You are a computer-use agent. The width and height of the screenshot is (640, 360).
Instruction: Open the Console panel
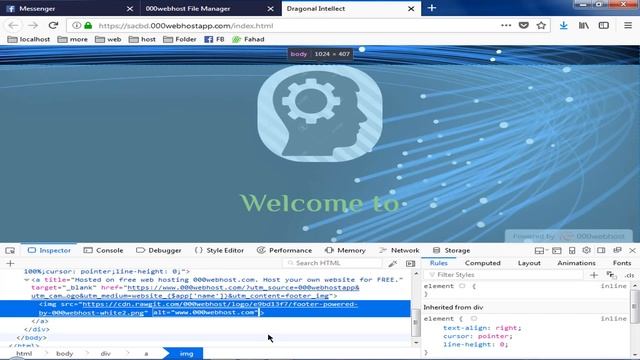coord(103,250)
